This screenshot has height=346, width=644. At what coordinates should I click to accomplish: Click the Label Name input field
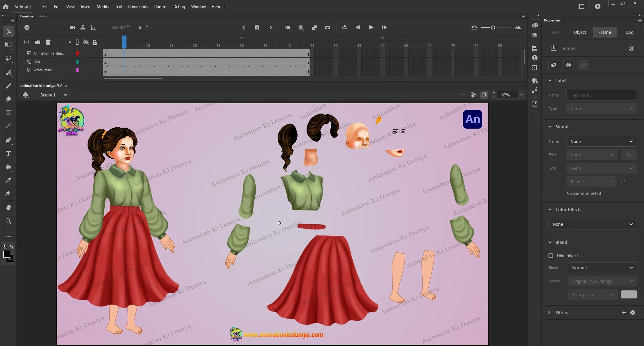[x=601, y=95]
